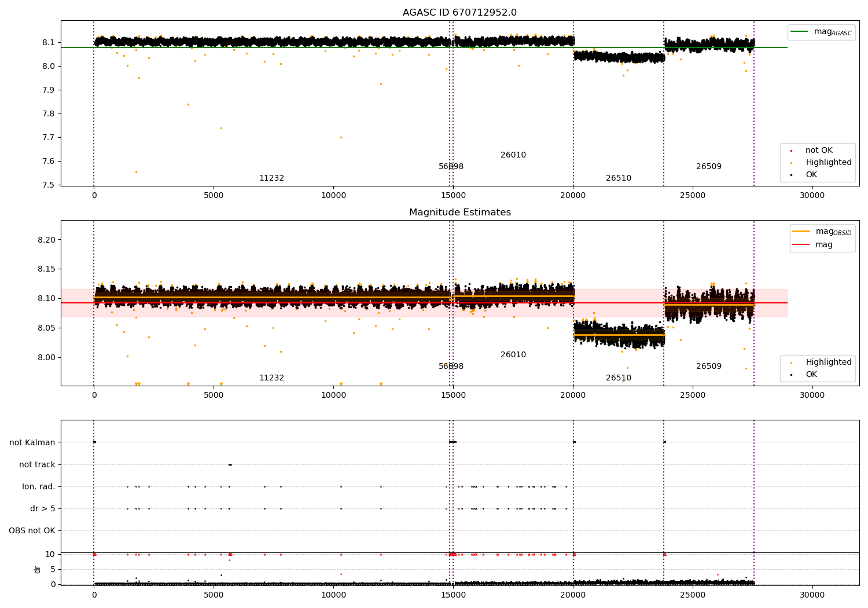Click the 'not track' axis label
Image resolution: width=868 pixels, height=608 pixels.
pos(37,464)
